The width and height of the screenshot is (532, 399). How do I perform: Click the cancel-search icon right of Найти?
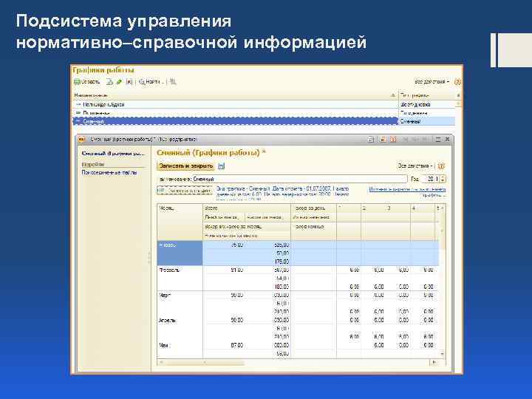pos(173,82)
